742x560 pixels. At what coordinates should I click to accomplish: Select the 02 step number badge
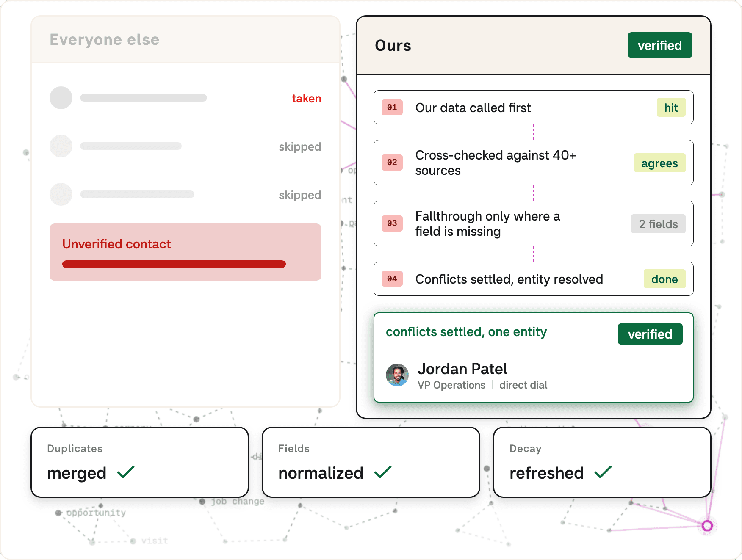(x=392, y=163)
